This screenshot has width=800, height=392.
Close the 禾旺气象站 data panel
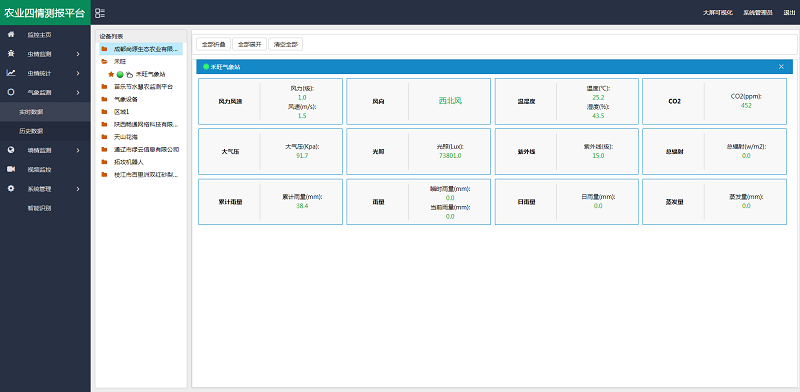tap(781, 67)
